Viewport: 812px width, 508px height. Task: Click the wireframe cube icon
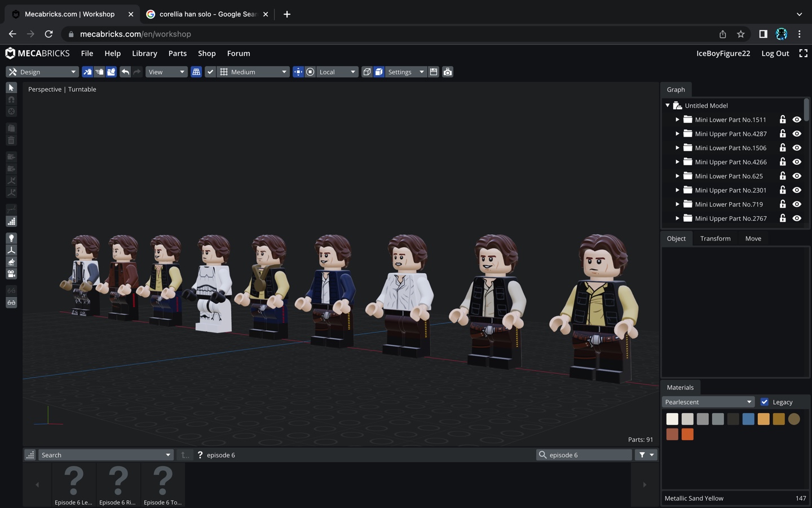click(x=367, y=72)
